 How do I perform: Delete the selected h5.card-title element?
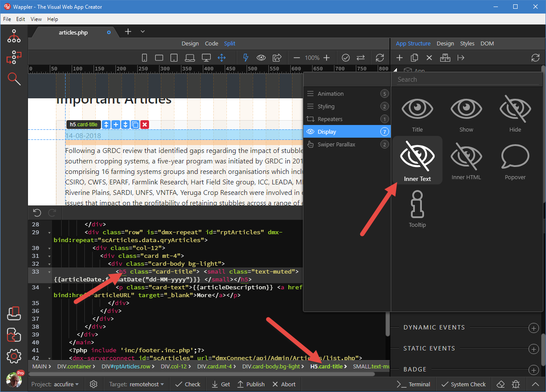(x=145, y=125)
